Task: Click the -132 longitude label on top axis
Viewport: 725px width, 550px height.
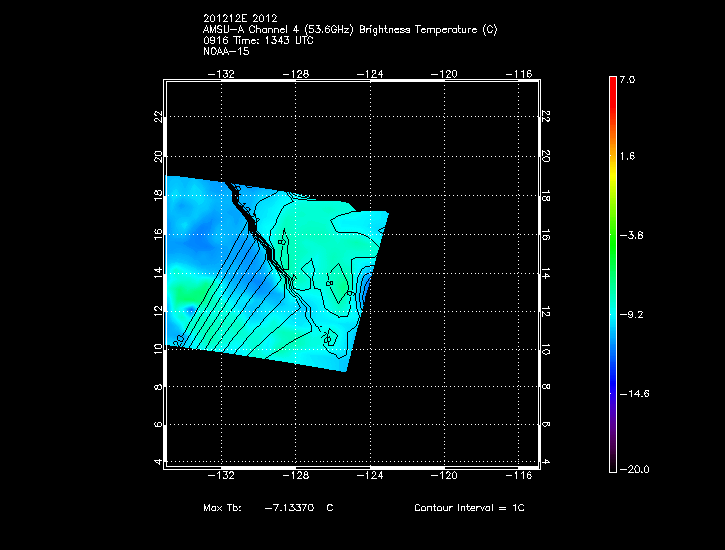Action: tap(220, 73)
